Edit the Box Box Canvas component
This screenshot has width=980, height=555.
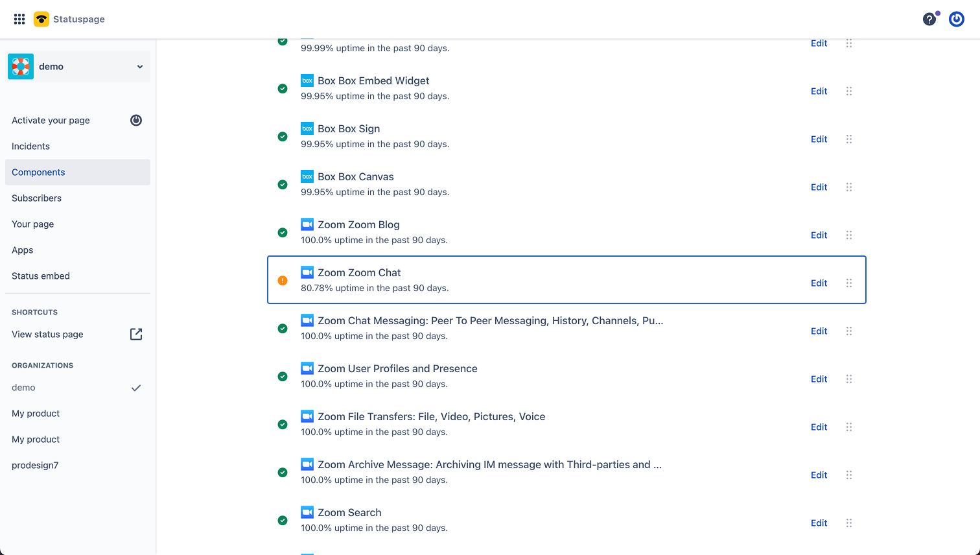[x=819, y=187]
